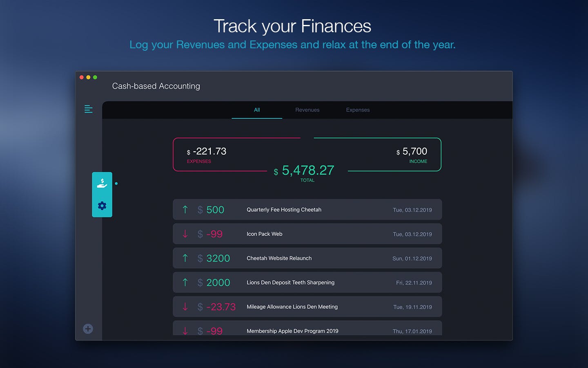The width and height of the screenshot is (588, 368).
Task: Select the hand-with-dollar accounting icon
Action: pyautogui.click(x=102, y=183)
